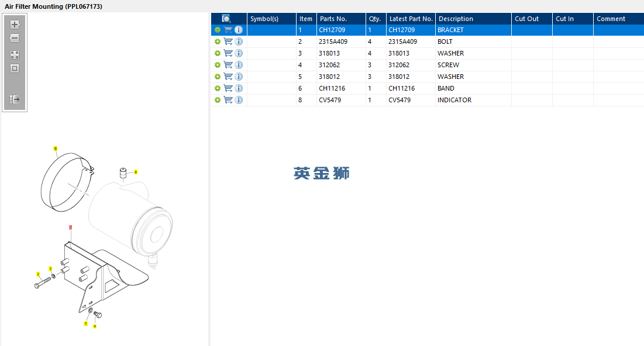Click callout label 8 near indicator part
Screen dimensions: 644x346
(x=136, y=172)
